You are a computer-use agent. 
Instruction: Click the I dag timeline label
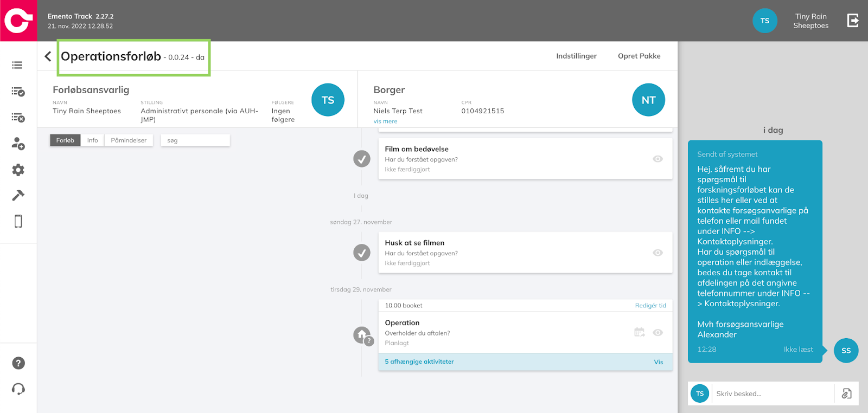pyautogui.click(x=361, y=196)
